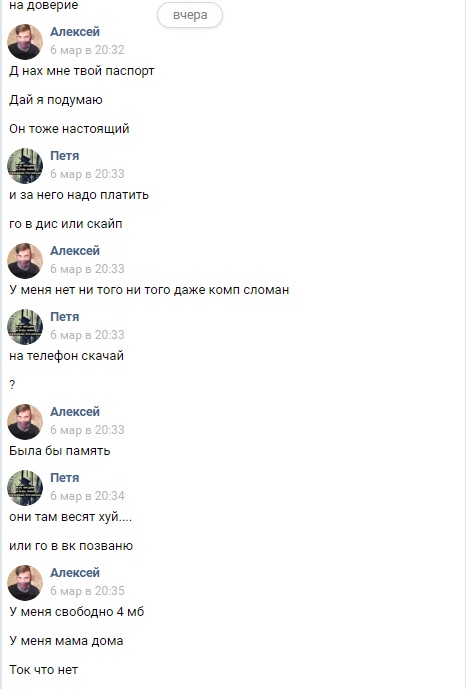The image size is (466, 689).
Task: Select the message "го в дис или скайп"
Action: coord(65,224)
